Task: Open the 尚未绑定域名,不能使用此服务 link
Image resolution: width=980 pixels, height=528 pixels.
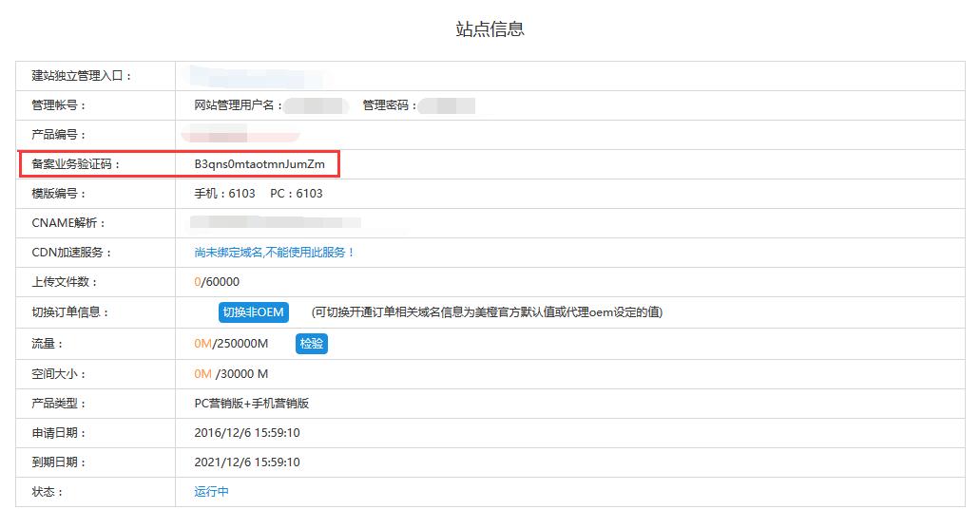Action: point(275,253)
